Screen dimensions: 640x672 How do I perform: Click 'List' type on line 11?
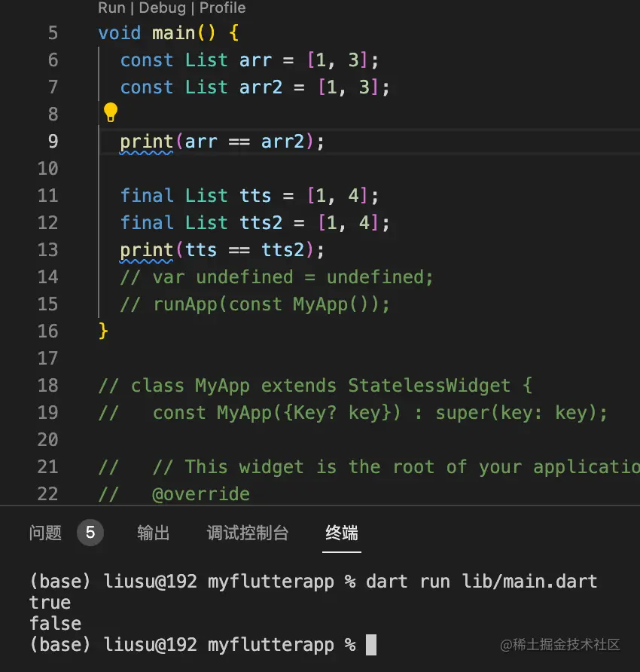click(206, 196)
